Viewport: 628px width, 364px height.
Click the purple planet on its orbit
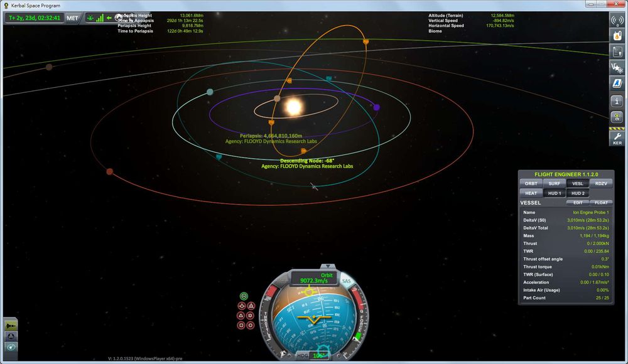click(376, 107)
